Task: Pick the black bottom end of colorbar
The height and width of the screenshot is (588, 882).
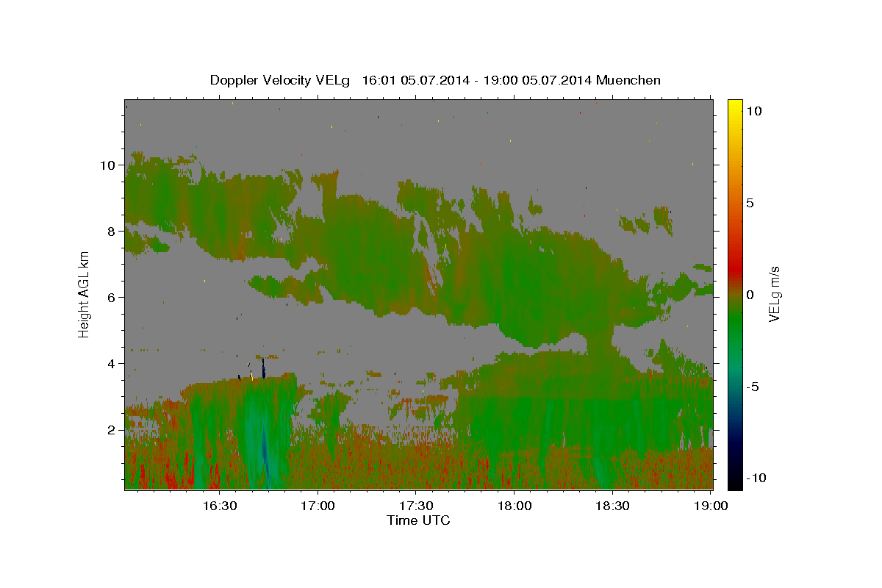Action: pos(734,481)
